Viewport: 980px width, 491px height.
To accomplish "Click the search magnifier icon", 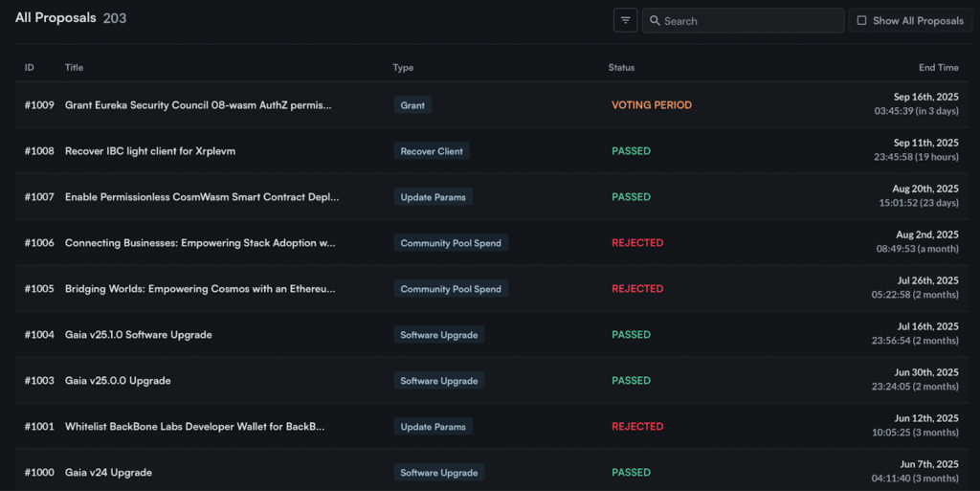I will pos(655,20).
